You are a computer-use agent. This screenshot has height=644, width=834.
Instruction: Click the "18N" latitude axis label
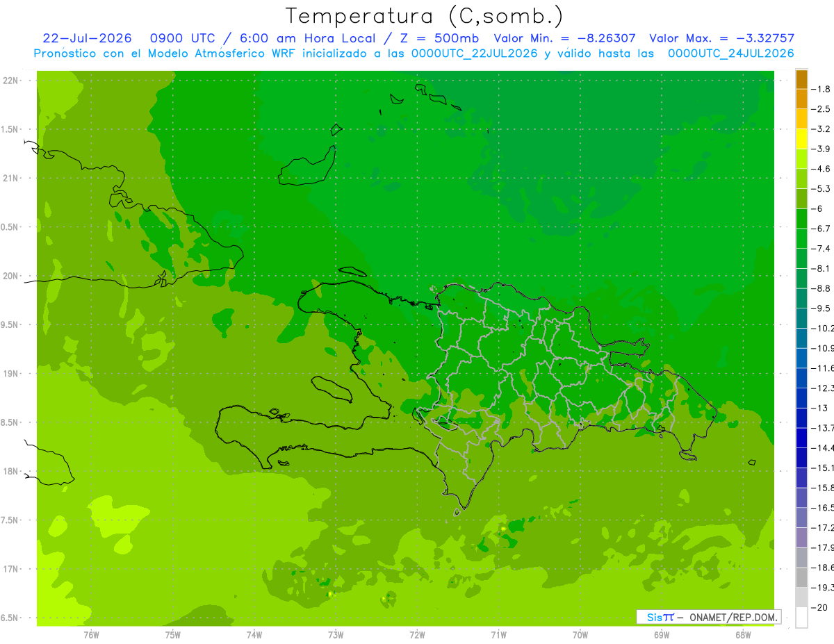(10, 472)
